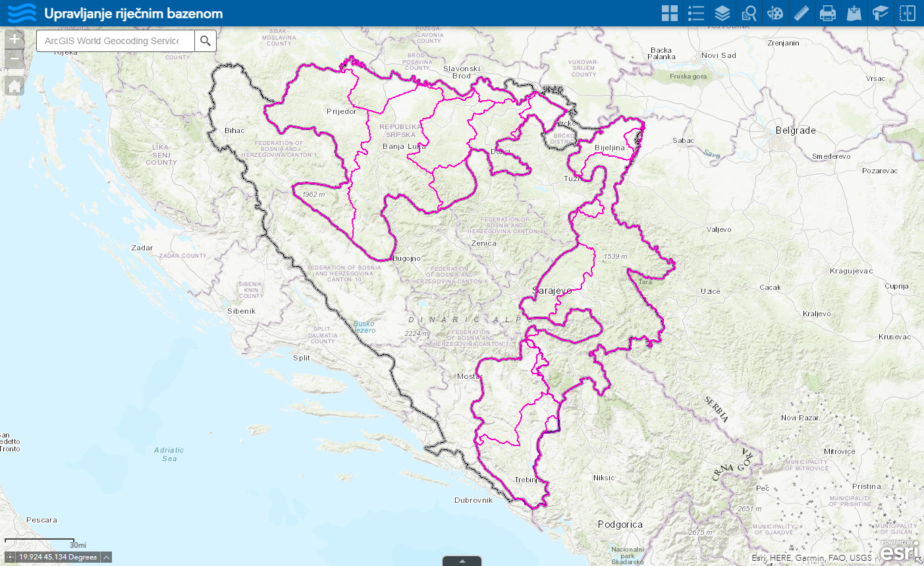Open the attribute table bottom arrow
Viewport: 924px width, 566px height.
click(462, 561)
